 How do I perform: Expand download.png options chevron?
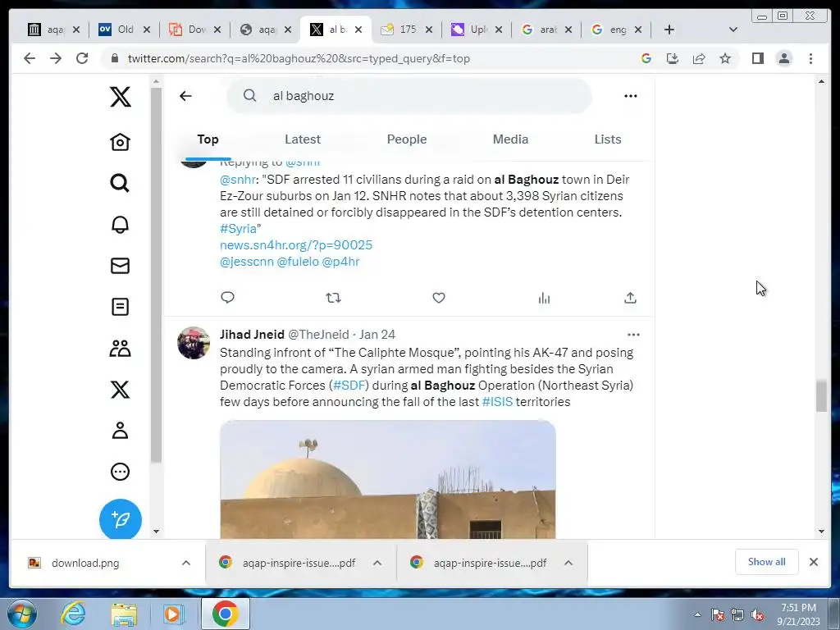tap(186, 563)
